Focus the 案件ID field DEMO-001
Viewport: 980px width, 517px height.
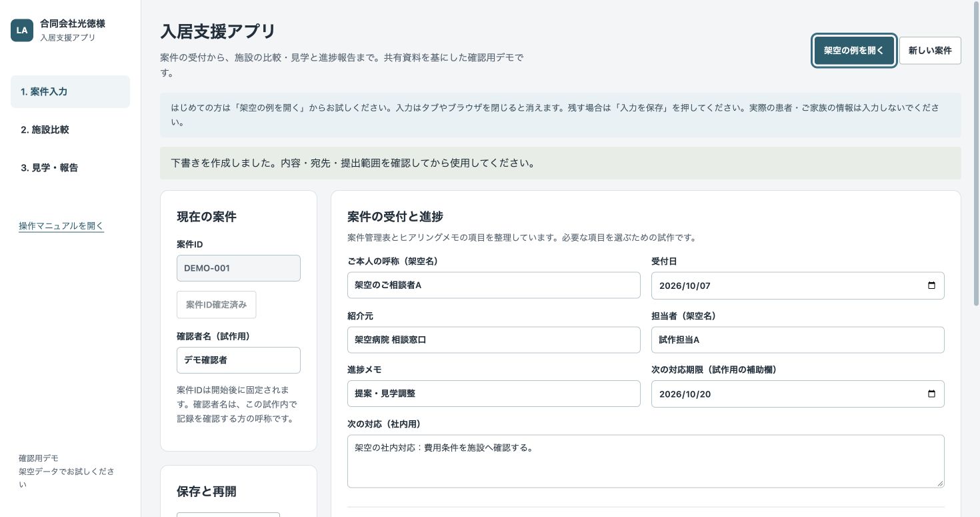click(x=239, y=268)
